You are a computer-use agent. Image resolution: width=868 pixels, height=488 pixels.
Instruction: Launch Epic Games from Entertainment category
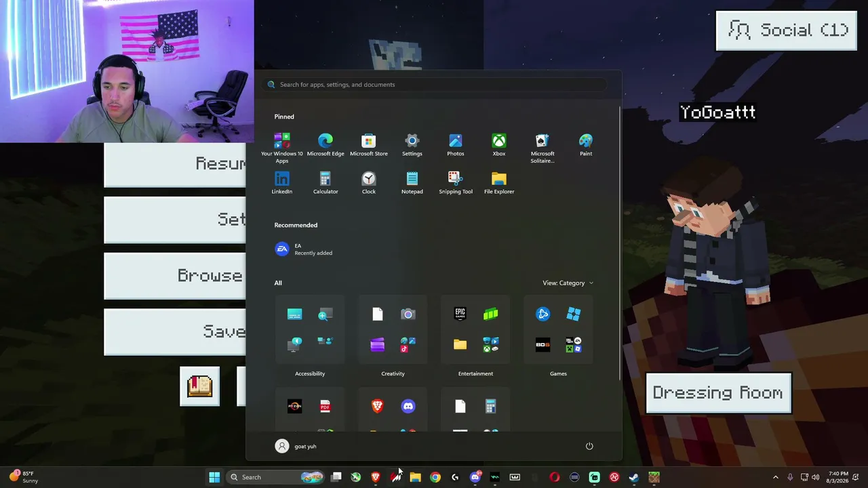pos(460,314)
